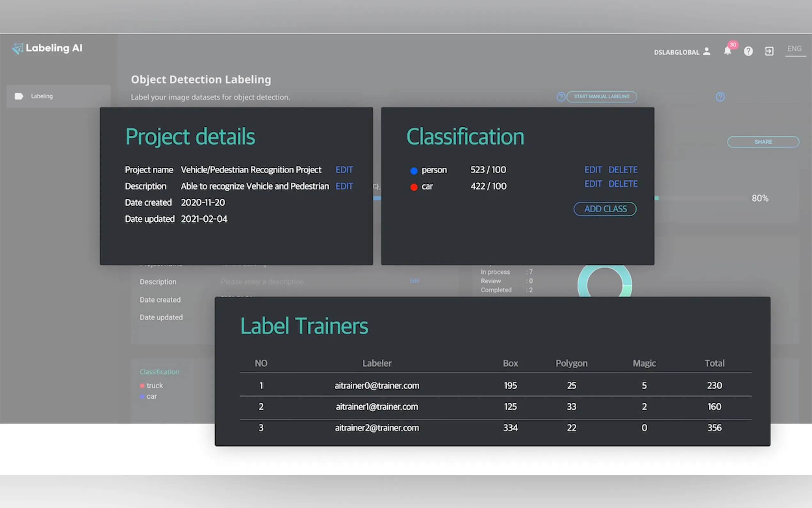Click the DSLABGLOBAL user profile icon
Image resolution: width=812 pixels, height=508 pixels.
click(707, 51)
